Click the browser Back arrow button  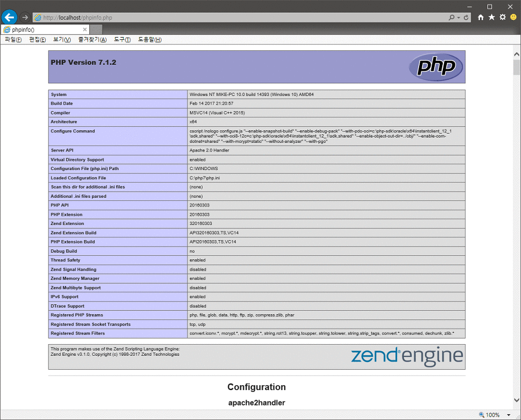click(x=9, y=17)
